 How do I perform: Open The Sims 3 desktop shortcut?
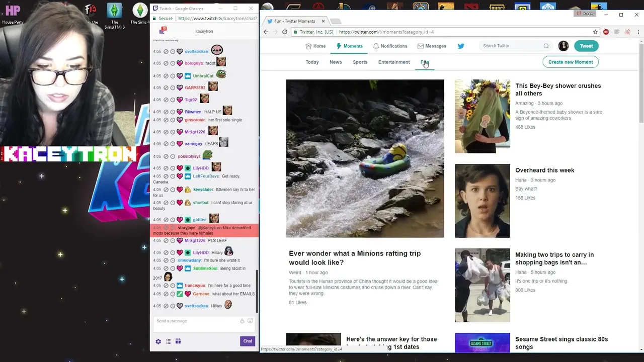(115, 15)
